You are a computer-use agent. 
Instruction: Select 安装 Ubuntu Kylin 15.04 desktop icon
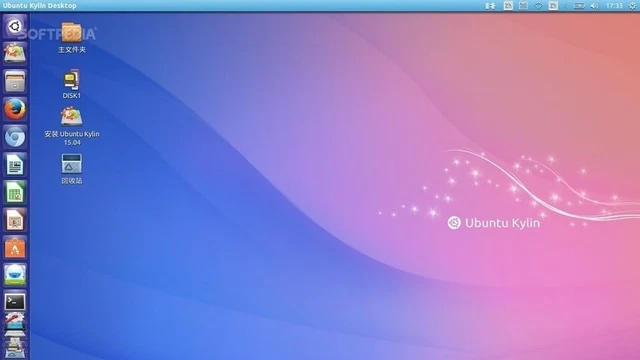click(x=72, y=126)
